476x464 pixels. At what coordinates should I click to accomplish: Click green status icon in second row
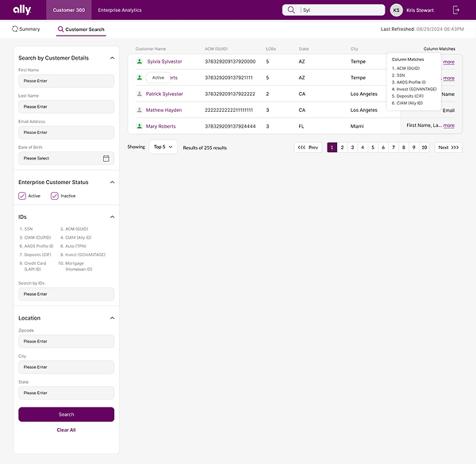(140, 78)
